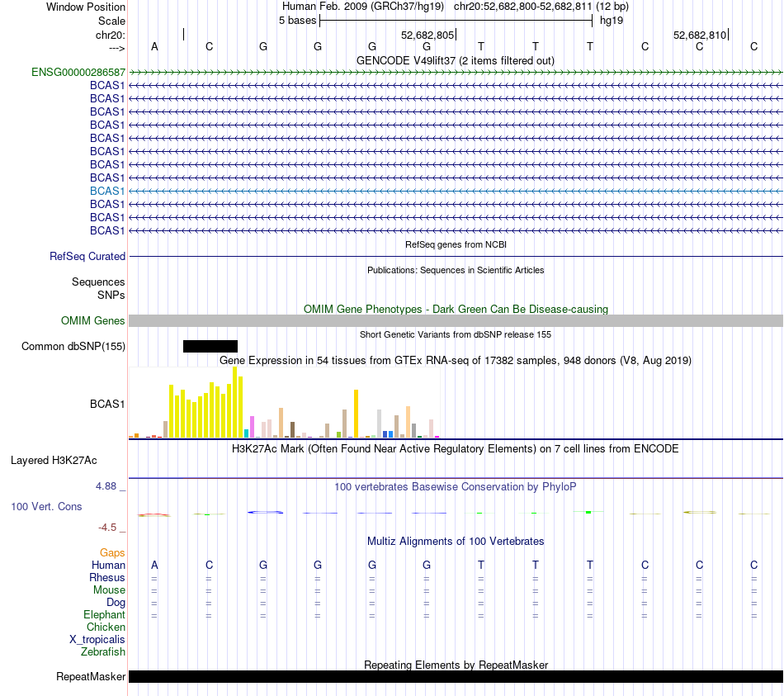
Task: Click the 4.88 conservation scale value
Action: pyautogui.click(x=106, y=486)
